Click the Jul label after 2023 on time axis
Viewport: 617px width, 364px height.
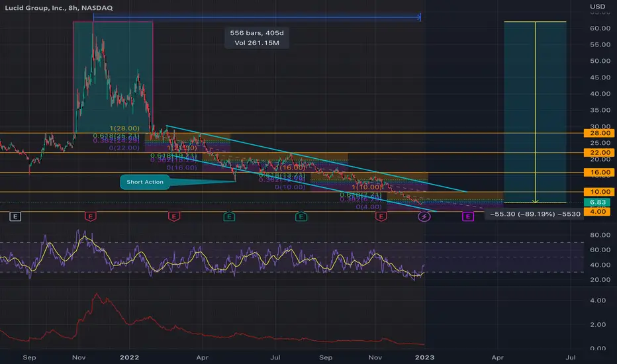point(571,357)
